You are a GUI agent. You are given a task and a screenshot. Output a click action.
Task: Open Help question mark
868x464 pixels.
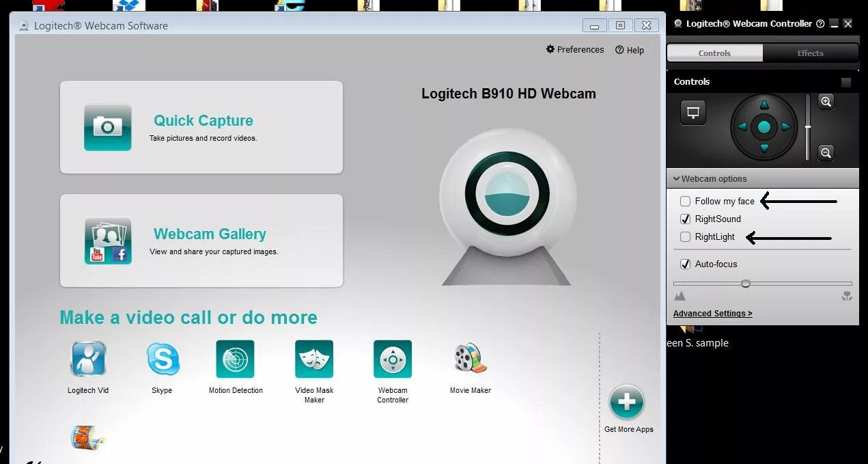point(619,50)
